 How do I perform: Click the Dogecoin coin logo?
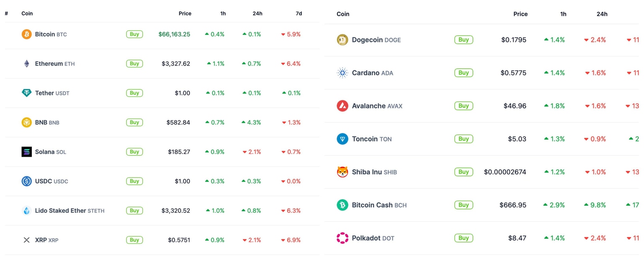[343, 39]
